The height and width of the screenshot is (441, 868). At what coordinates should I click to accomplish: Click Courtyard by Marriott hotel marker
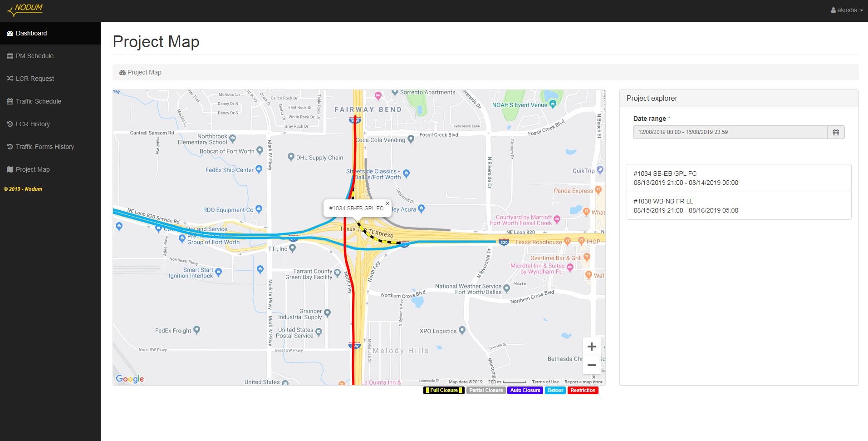coord(557,220)
